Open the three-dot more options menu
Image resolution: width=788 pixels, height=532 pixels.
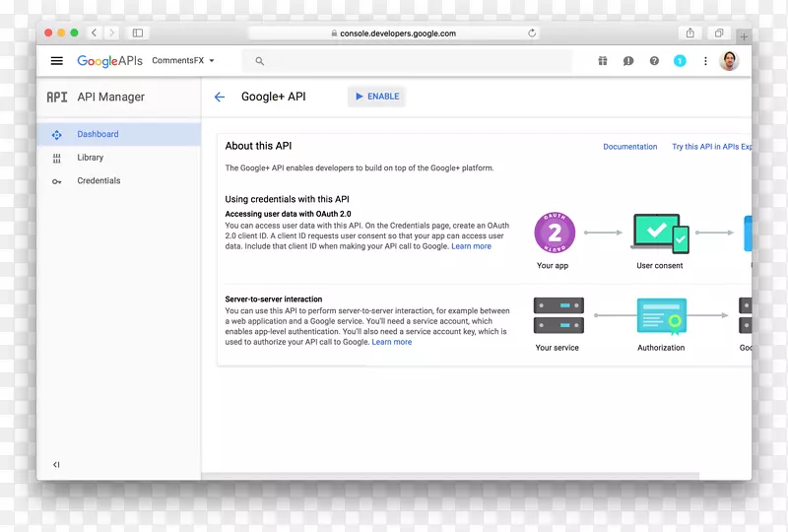coord(705,61)
